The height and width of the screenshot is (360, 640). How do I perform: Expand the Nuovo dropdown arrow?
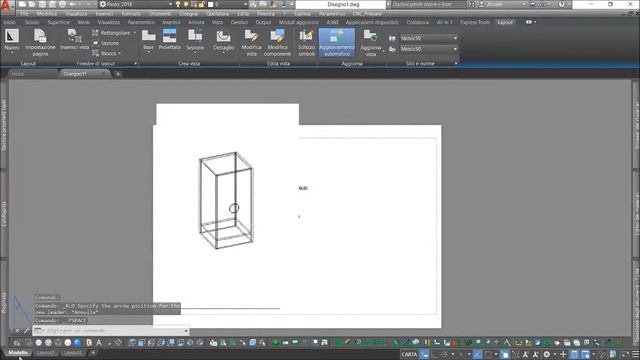(12, 53)
